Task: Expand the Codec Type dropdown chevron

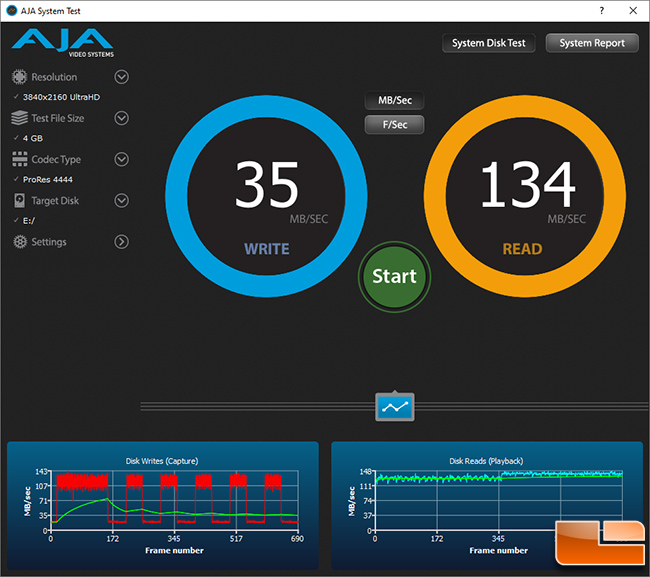Action: 121,159
